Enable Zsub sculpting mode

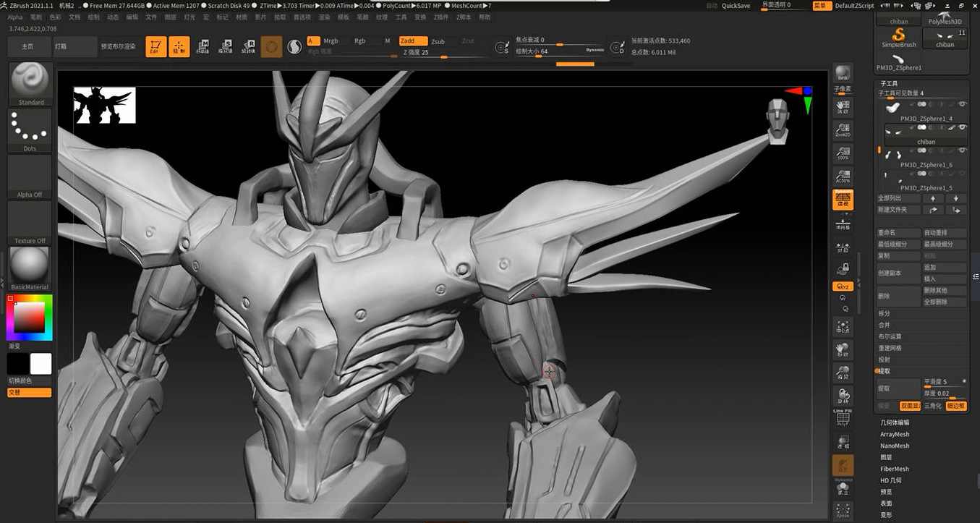click(x=438, y=41)
